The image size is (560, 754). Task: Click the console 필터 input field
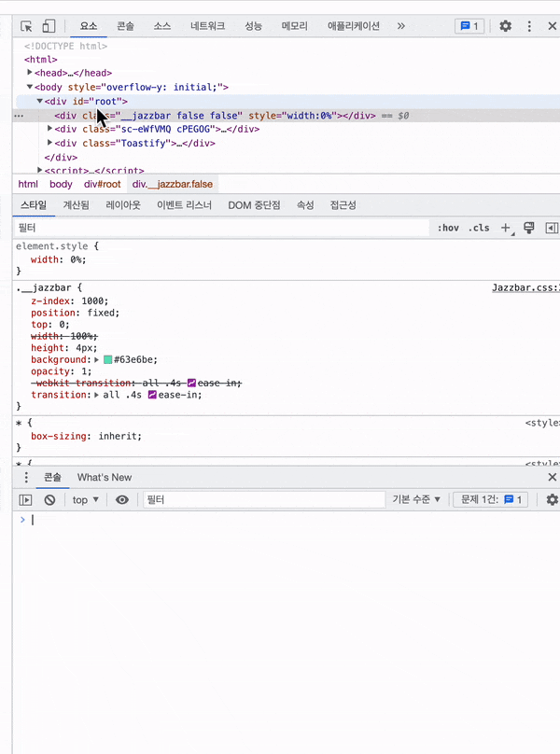(x=264, y=500)
